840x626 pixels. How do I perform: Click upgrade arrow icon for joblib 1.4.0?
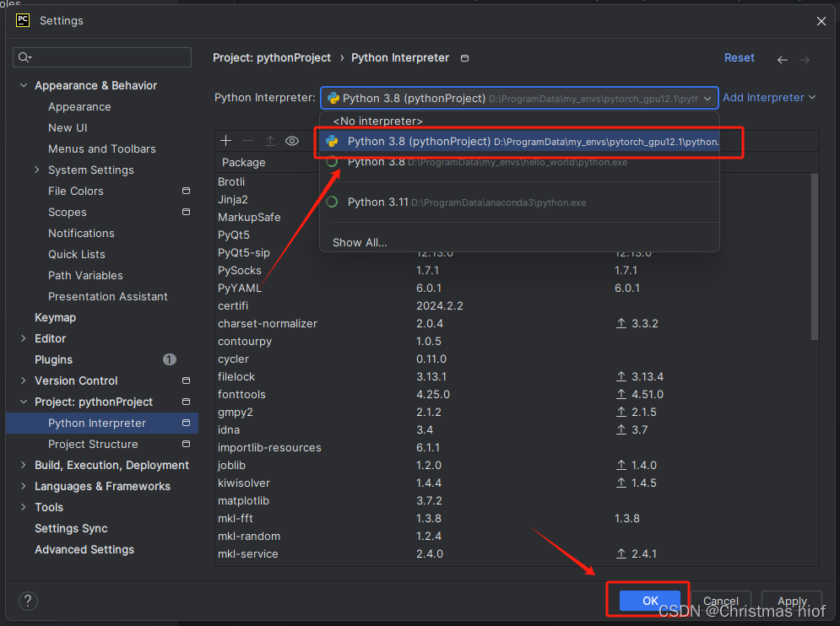(x=621, y=465)
